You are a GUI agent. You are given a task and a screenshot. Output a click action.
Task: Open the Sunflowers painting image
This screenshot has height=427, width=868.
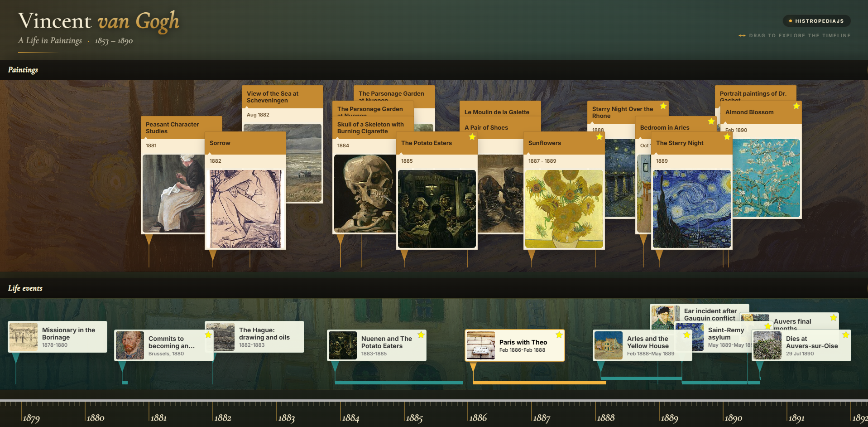564,209
